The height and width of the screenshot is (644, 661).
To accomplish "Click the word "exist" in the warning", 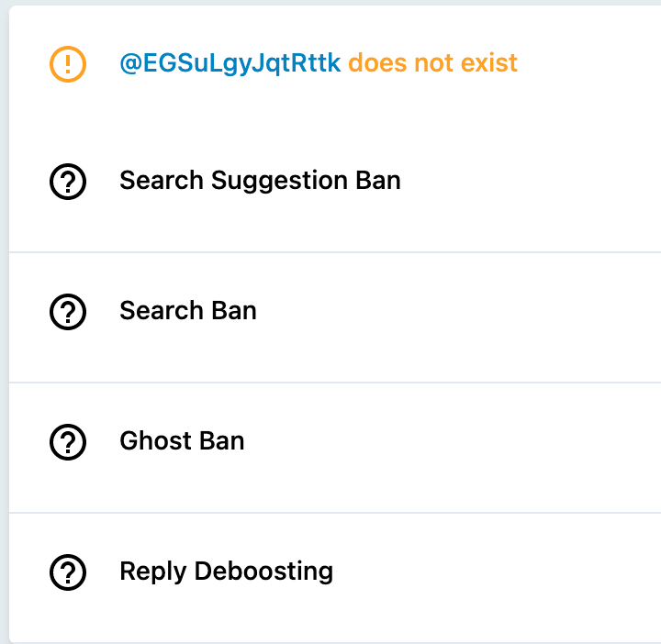I will pyautogui.click(x=489, y=62).
